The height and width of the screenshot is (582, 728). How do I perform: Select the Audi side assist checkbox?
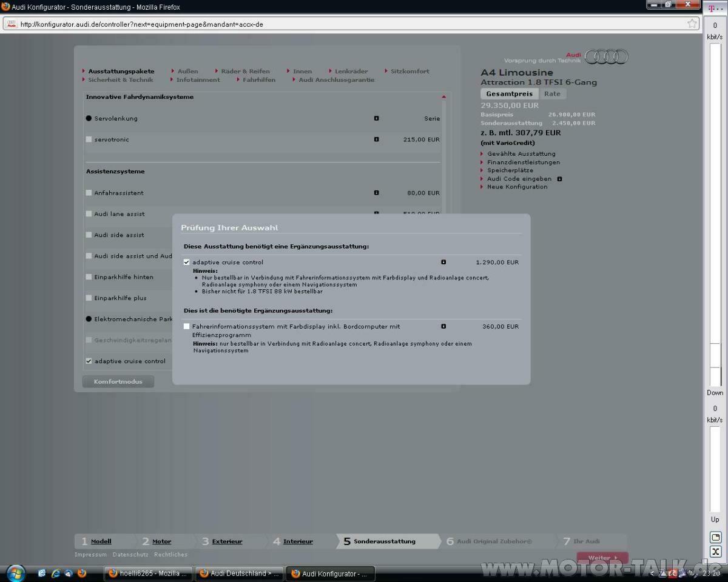(89, 235)
